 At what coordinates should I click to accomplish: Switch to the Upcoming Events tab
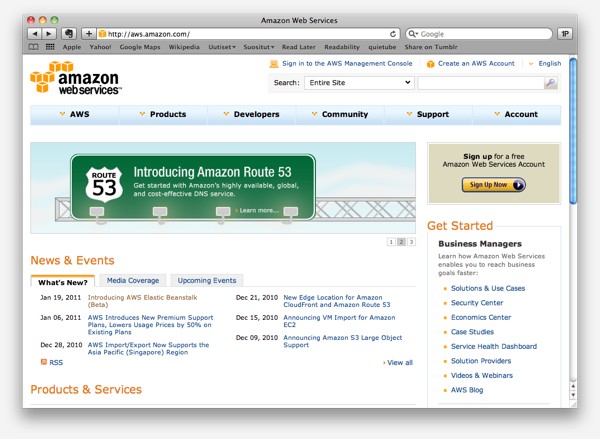click(207, 280)
